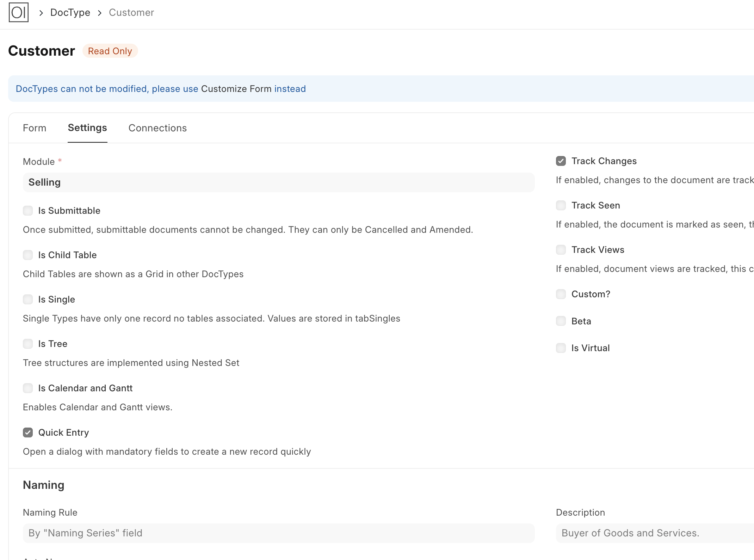Check the Beta checkbox
Screen dimensions: 754x560
click(561, 321)
